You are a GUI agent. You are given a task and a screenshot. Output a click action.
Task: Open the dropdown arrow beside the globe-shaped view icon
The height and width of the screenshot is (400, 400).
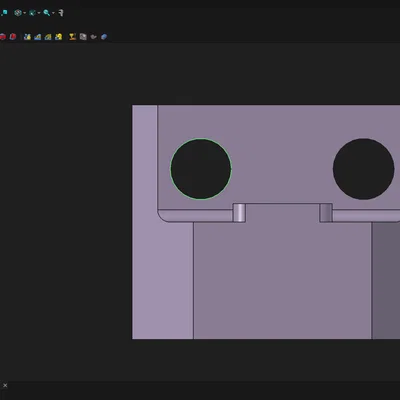click(x=24, y=13)
